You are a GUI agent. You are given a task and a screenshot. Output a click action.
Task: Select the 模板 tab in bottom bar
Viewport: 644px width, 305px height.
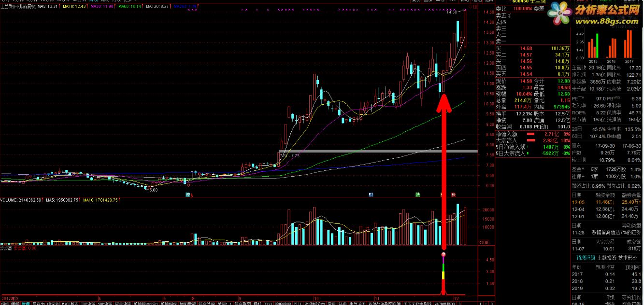(x=16, y=303)
